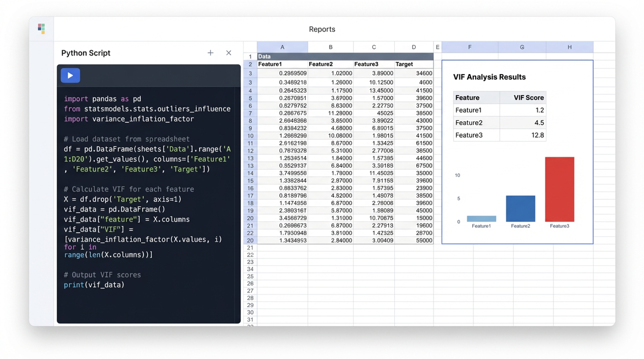The width and height of the screenshot is (644, 359).
Task: Select row 10 header
Action: (250, 136)
